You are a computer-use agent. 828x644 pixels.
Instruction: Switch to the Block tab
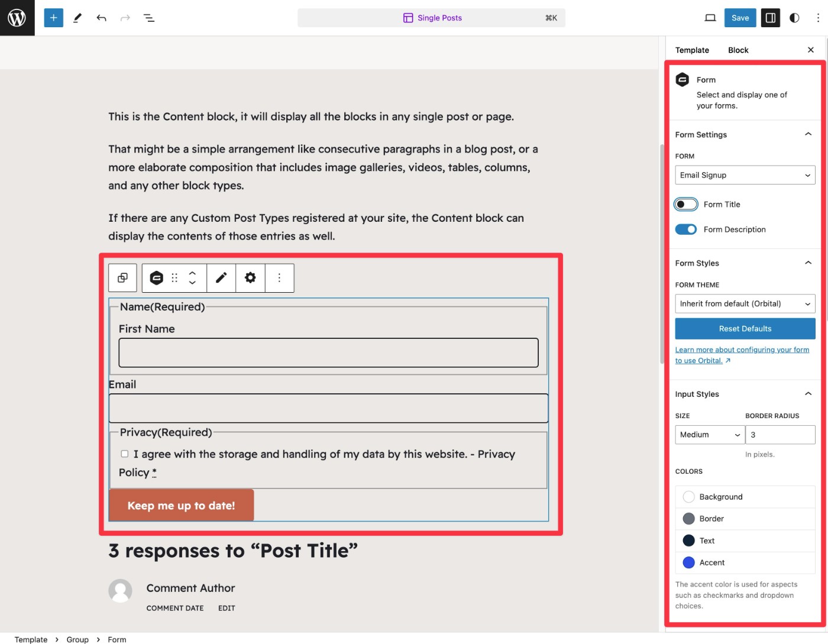[x=738, y=50]
